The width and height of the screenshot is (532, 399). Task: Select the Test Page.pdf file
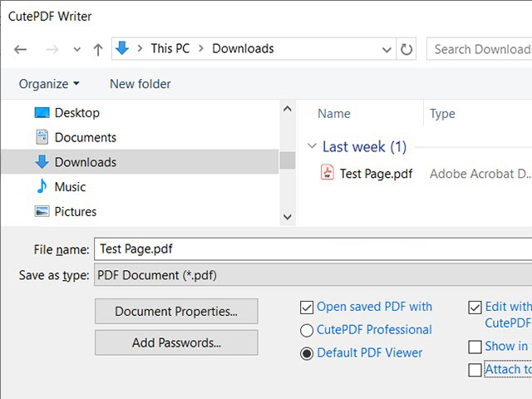(x=376, y=174)
